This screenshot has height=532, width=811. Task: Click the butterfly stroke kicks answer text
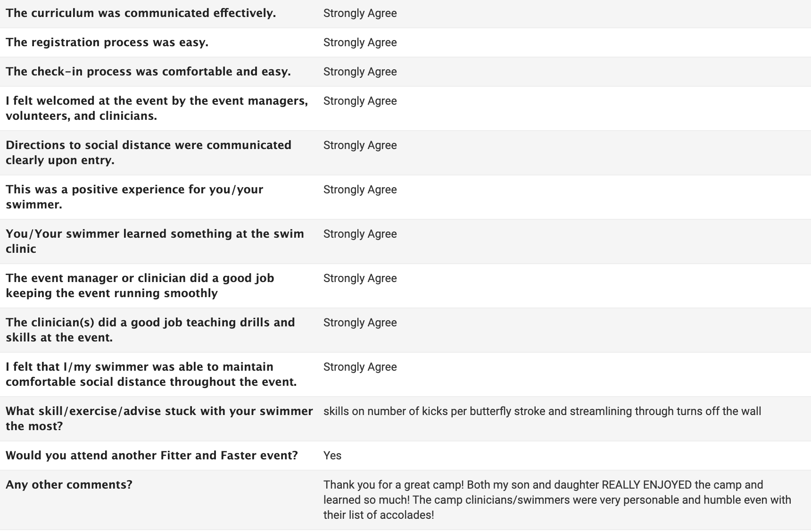tap(542, 411)
